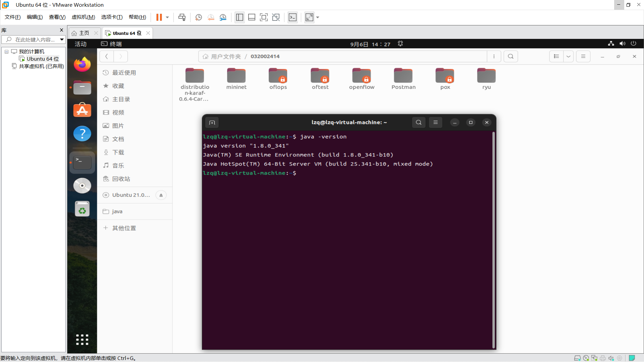Image resolution: width=644 pixels, height=362 pixels.
Task: Open Files view options dropdown arrow
Action: pos(569,56)
